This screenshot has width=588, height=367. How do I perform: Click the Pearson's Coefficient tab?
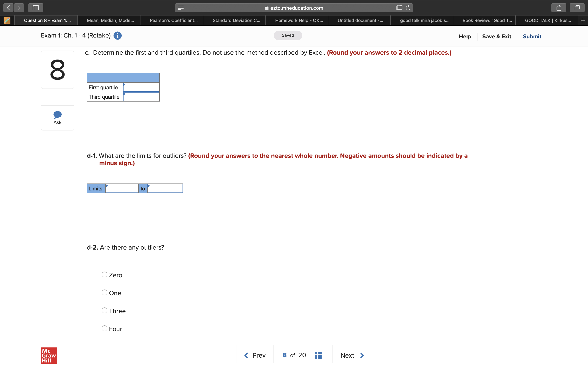(x=173, y=20)
